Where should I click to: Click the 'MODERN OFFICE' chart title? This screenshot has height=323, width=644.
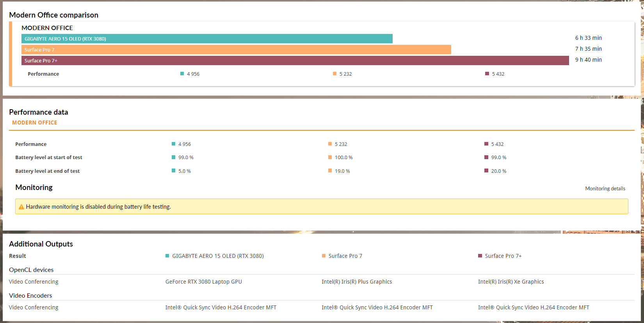tap(47, 28)
